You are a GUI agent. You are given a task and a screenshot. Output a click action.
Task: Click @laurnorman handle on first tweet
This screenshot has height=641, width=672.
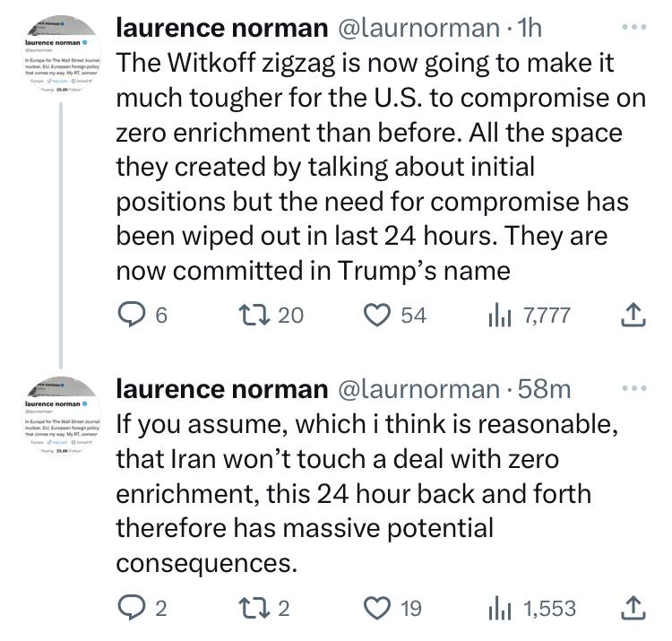[418, 29]
